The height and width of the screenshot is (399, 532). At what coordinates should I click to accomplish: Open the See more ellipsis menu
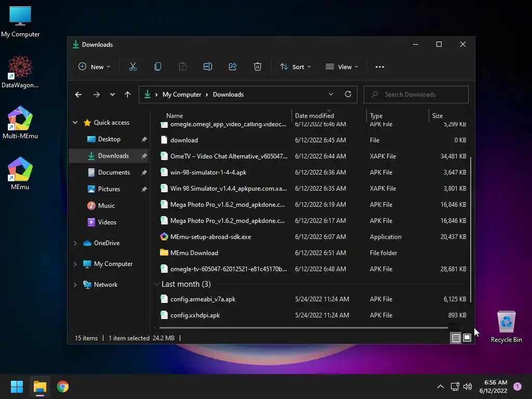pyautogui.click(x=380, y=67)
